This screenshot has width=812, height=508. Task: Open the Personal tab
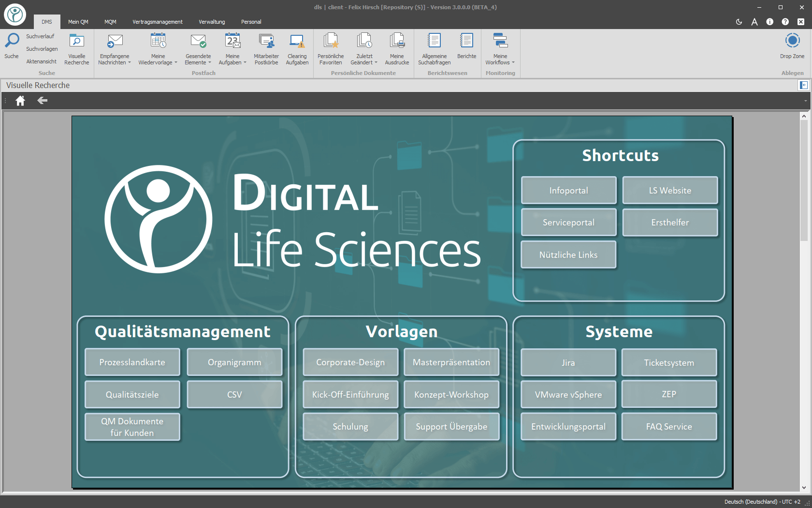(251, 22)
